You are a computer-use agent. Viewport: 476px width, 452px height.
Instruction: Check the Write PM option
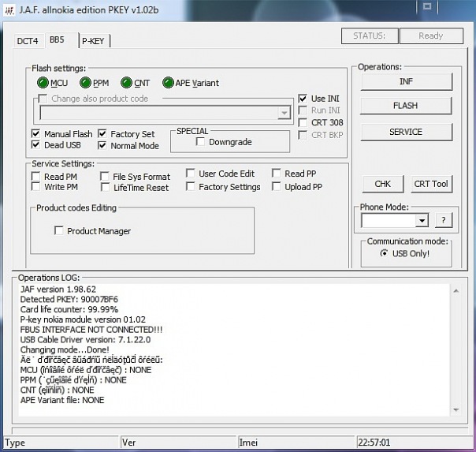point(35,186)
